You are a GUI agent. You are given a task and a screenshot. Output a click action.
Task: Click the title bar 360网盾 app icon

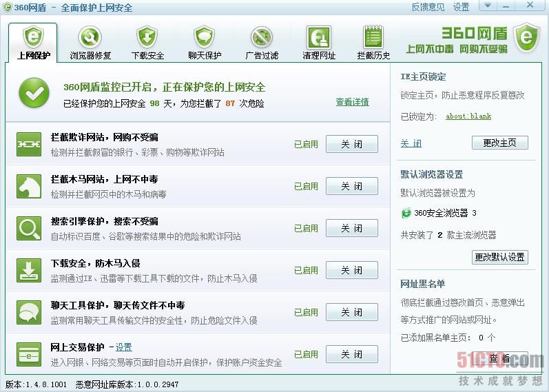tap(7, 7)
